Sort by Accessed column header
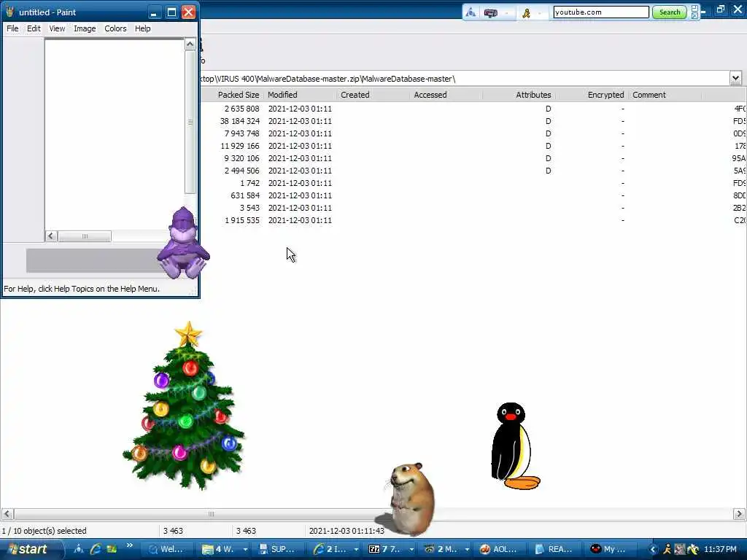 coord(430,95)
